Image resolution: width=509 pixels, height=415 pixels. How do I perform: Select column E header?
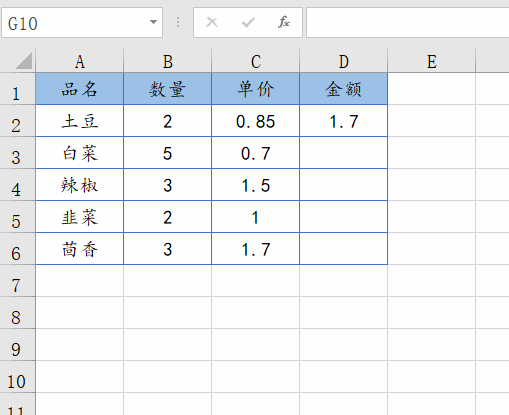point(432,61)
